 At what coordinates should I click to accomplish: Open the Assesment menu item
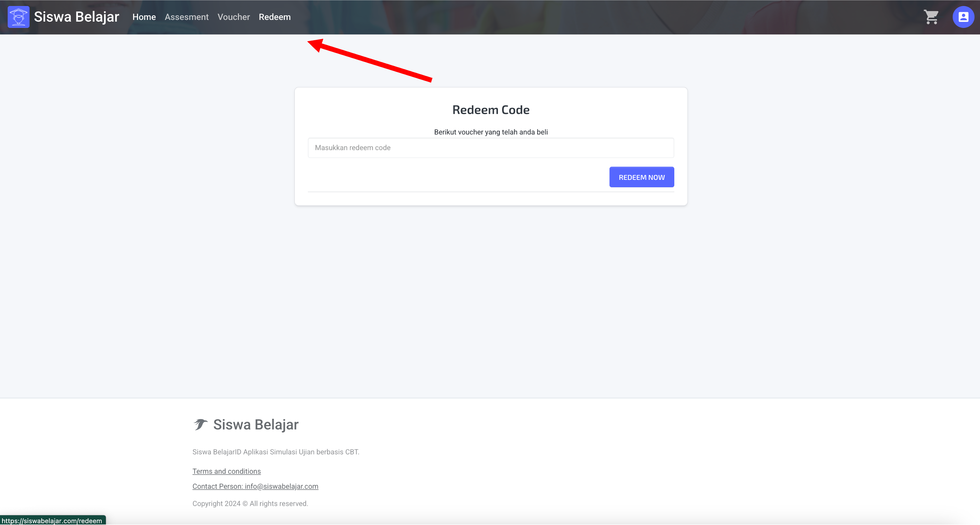(x=187, y=17)
